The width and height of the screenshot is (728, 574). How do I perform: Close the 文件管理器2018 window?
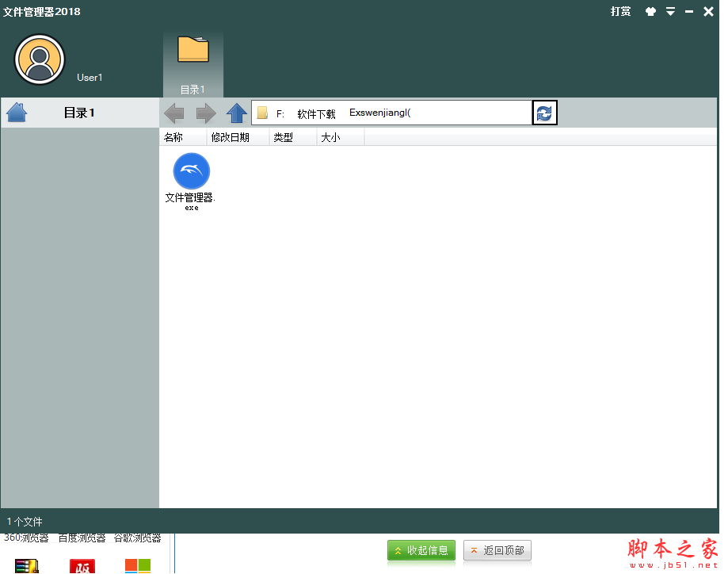708,12
